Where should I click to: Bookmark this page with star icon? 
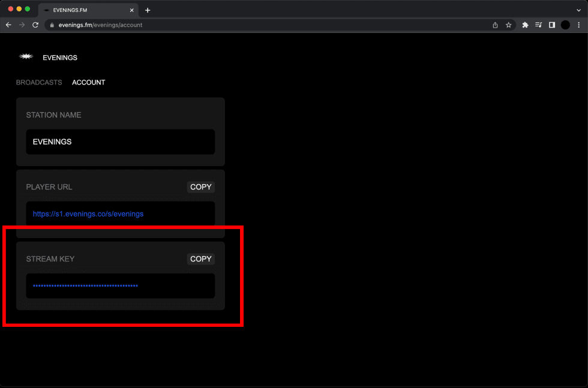click(x=509, y=25)
